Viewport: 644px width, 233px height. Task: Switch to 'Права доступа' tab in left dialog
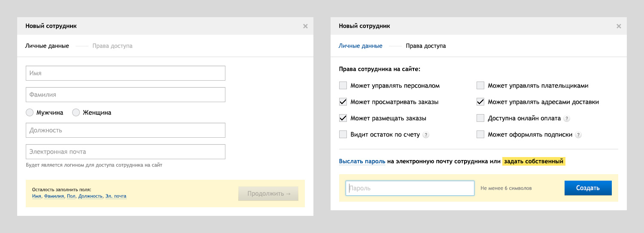click(x=112, y=46)
